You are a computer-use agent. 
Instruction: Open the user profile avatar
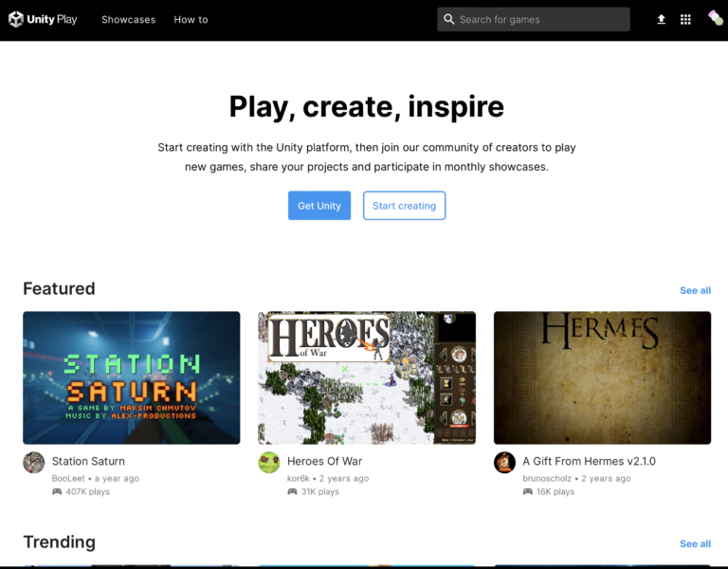[x=715, y=18]
